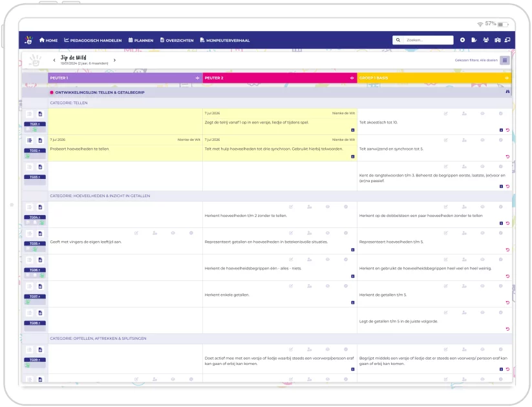532x407 pixels.
Task: Expand the Peuter 2 column
Action: pyautogui.click(x=352, y=78)
